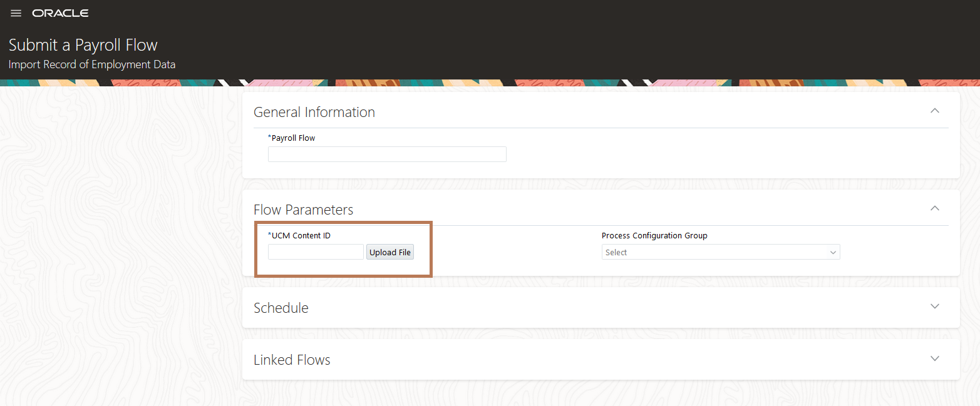Click the Schedule section heading

(281, 308)
